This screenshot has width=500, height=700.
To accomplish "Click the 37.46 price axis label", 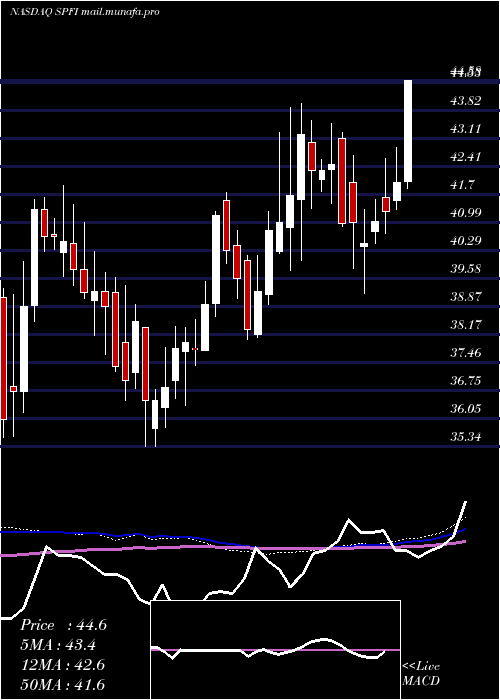I will point(466,353).
